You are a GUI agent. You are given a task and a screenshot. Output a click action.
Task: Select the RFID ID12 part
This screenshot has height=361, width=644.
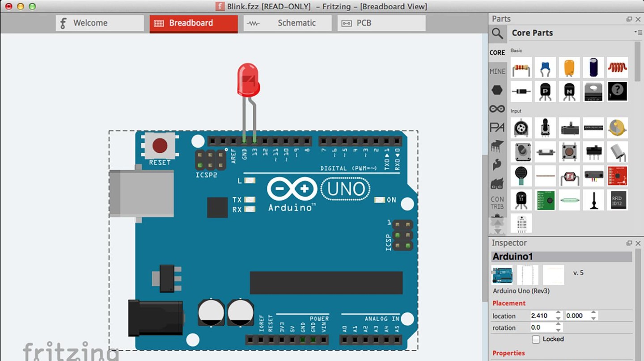tap(617, 200)
